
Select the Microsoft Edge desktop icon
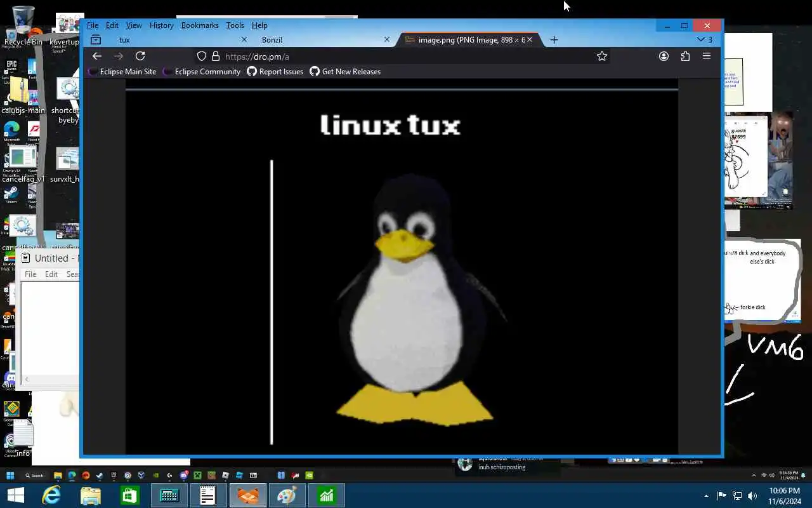point(11,132)
